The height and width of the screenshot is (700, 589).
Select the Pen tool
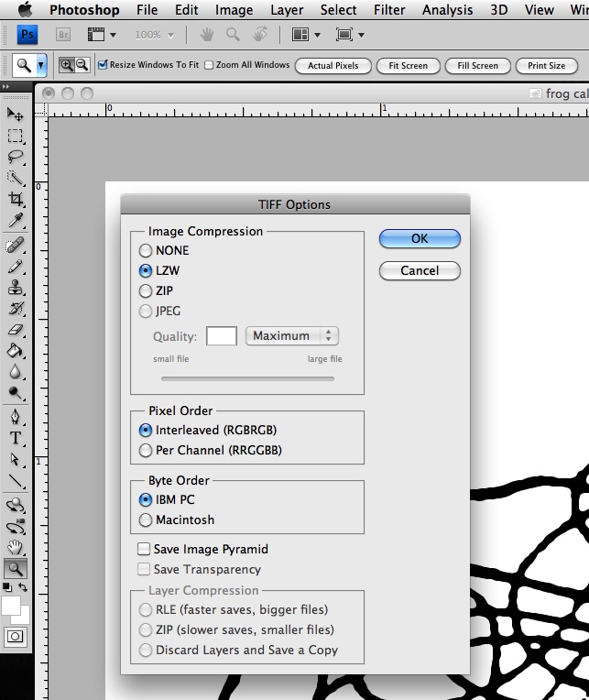[16, 417]
